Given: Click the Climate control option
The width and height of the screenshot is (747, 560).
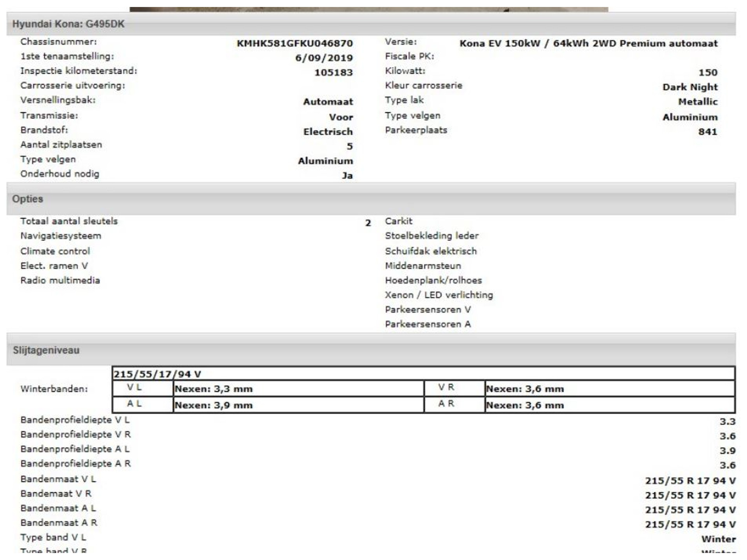Looking at the screenshot, I should pos(55,251).
